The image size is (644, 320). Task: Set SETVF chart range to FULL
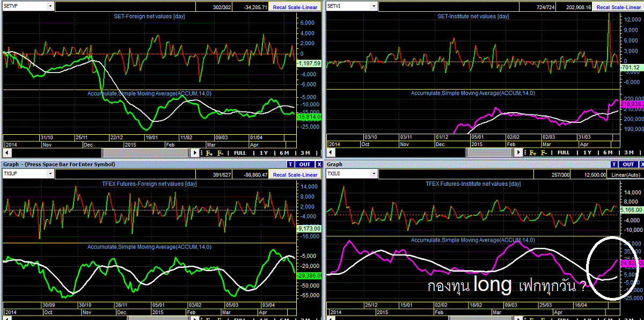pos(240,152)
